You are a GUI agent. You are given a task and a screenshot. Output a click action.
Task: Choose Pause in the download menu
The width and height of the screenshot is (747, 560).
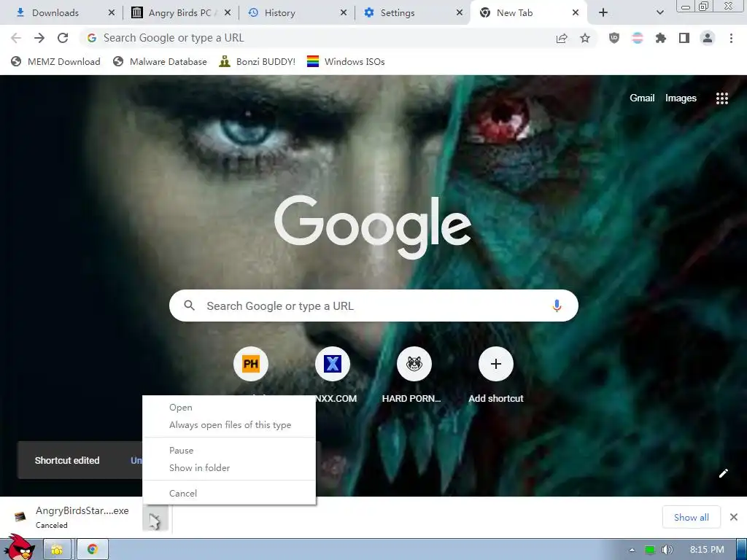coord(228,451)
